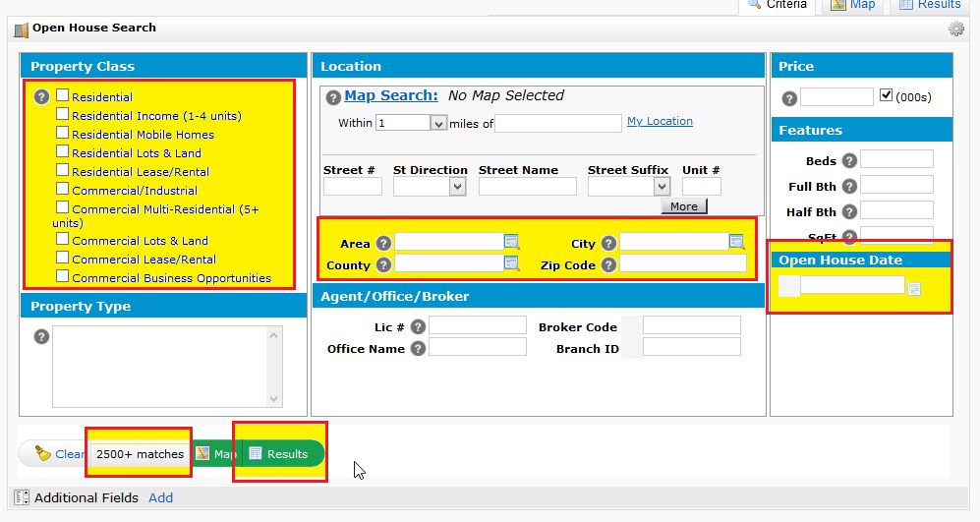The image size is (980, 522).
Task: Check Residential Lease/Rental
Action: coord(62,170)
